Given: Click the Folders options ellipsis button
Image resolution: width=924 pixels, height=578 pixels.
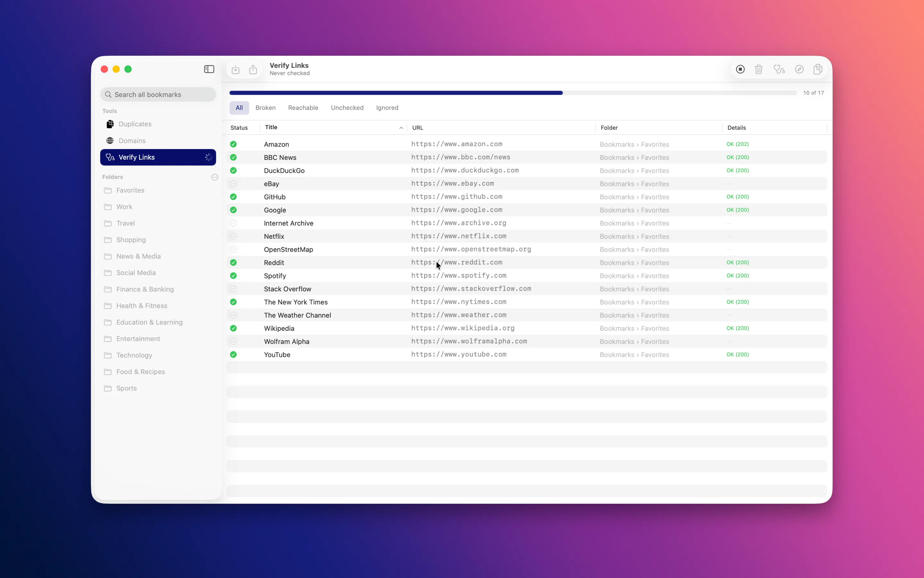Looking at the screenshot, I should pyautogui.click(x=215, y=177).
